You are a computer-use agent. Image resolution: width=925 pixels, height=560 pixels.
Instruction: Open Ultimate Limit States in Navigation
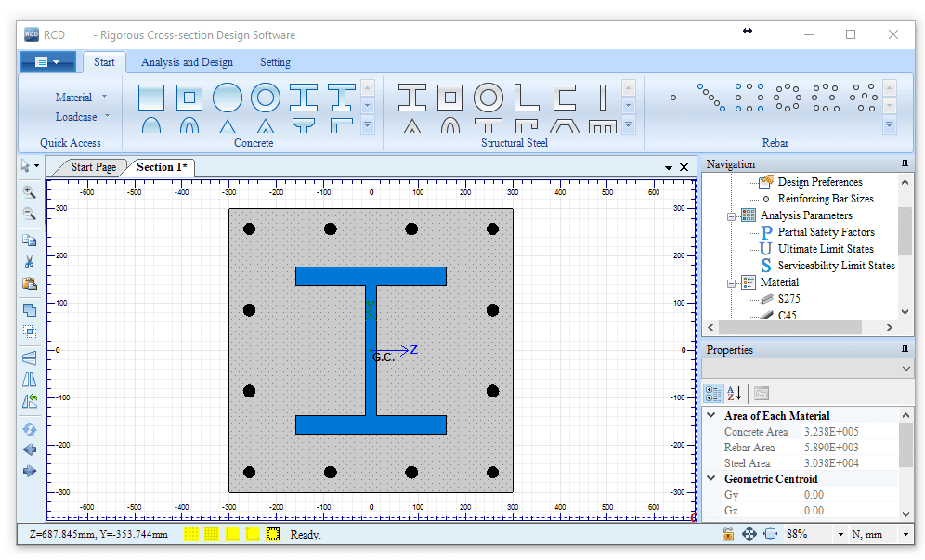click(x=826, y=249)
